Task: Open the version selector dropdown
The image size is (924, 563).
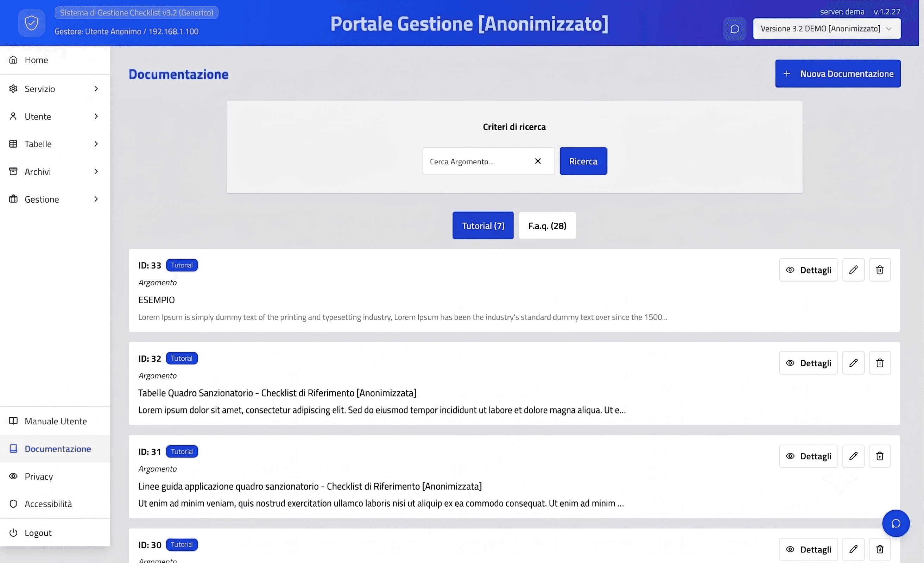Action: tap(827, 29)
